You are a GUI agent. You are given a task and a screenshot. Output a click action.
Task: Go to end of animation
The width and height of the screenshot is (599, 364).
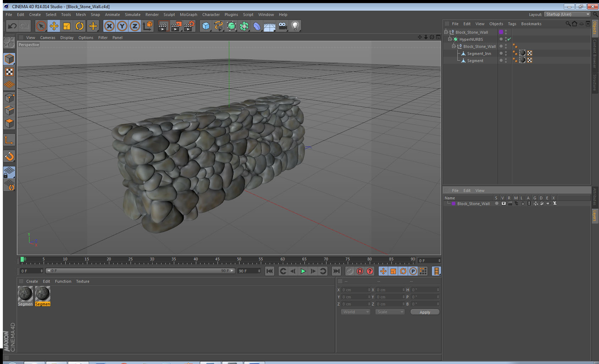(x=336, y=271)
